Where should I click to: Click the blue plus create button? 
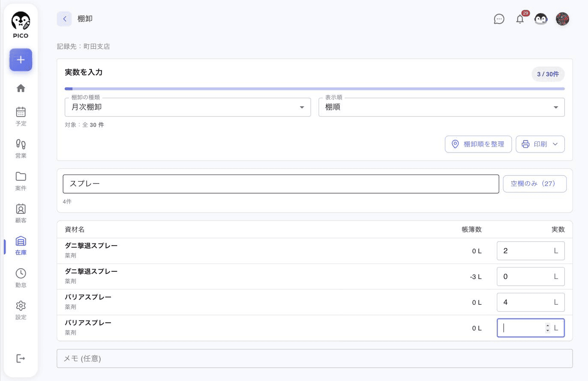(x=21, y=60)
